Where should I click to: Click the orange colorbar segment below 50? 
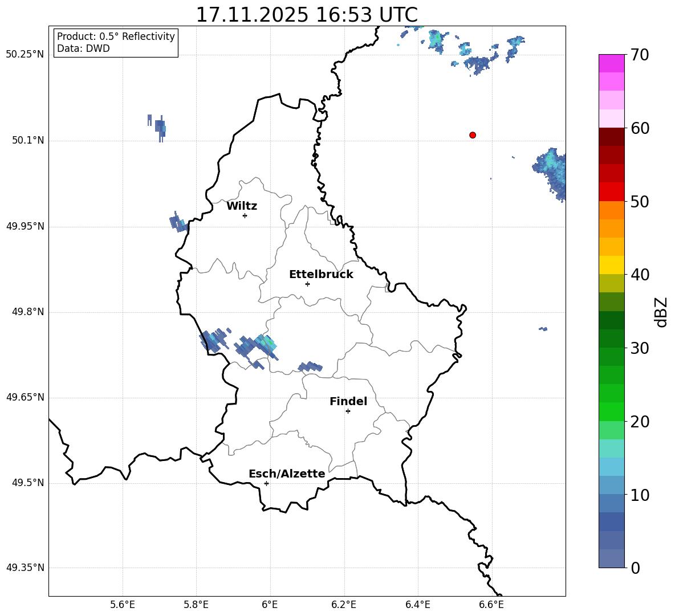coord(611,210)
